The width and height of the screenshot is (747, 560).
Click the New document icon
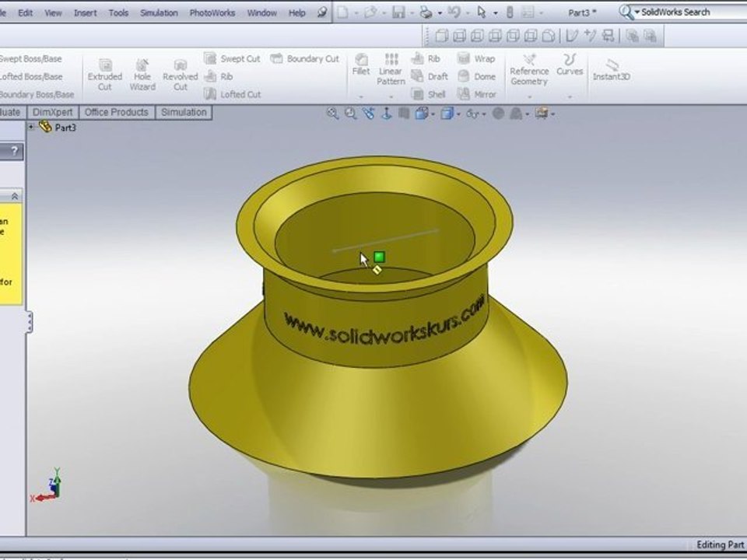[342, 12]
